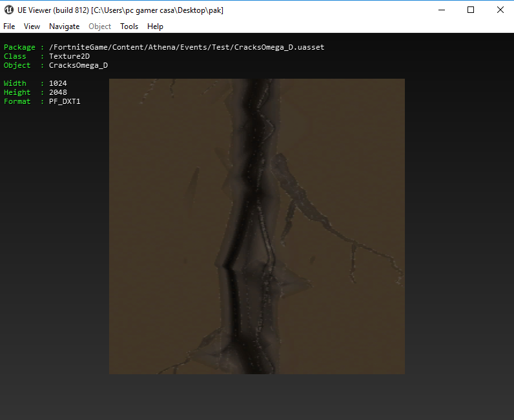Click the green Object label

17,66
